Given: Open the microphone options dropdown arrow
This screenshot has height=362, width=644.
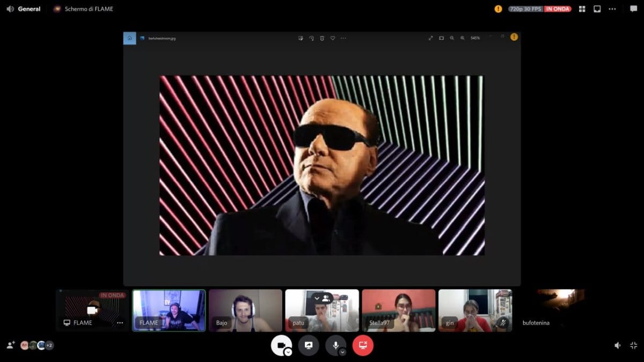Looking at the screenshot, I should (x=342, y=352).
